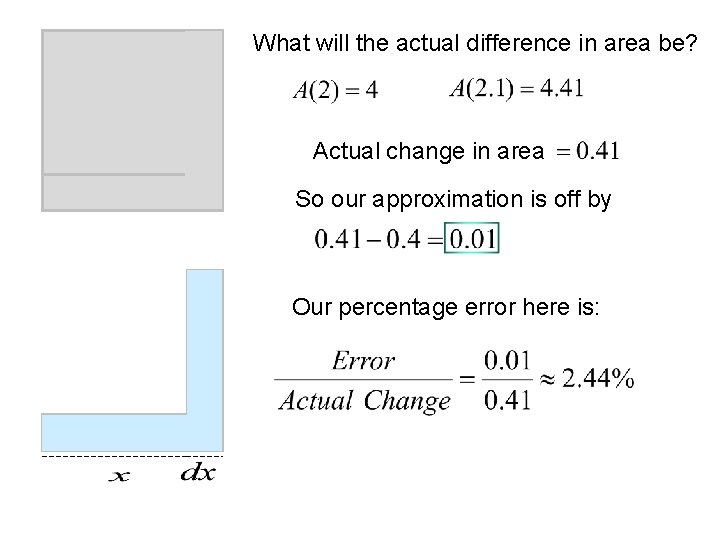Click 'Our percentage error here is:' text
Screen dimensions: 720x540
(445, 307)
